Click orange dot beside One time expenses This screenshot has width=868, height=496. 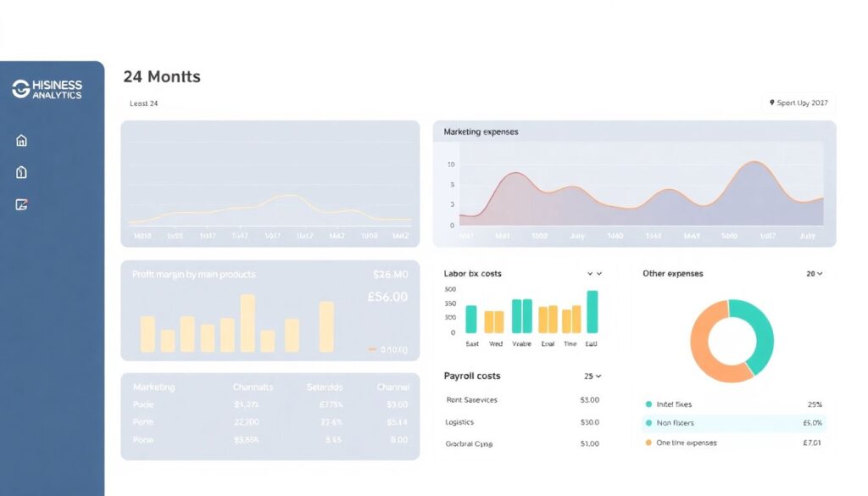[649, 443]
